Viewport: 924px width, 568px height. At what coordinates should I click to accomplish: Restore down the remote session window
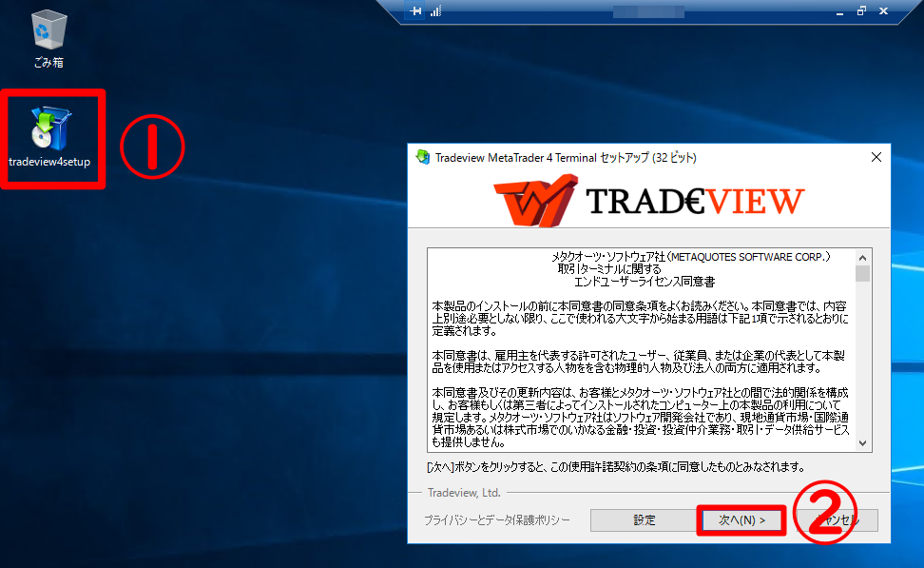[x=861, y=10]
